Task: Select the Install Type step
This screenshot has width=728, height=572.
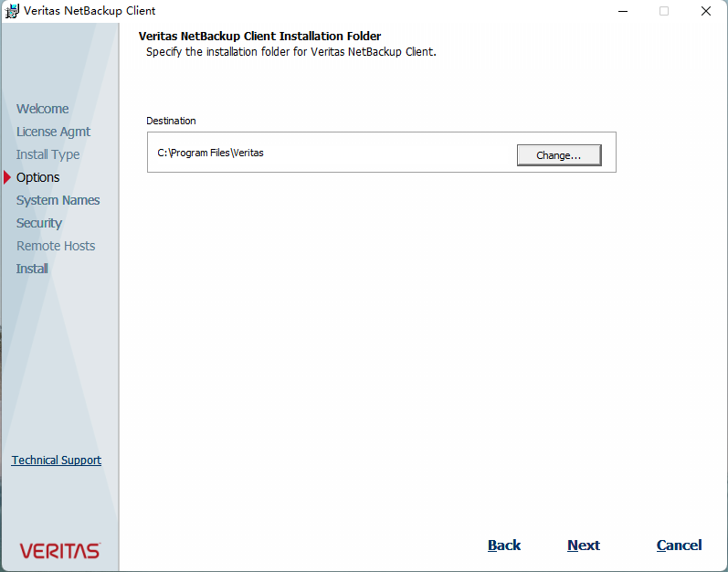Action: click(47, 154)
